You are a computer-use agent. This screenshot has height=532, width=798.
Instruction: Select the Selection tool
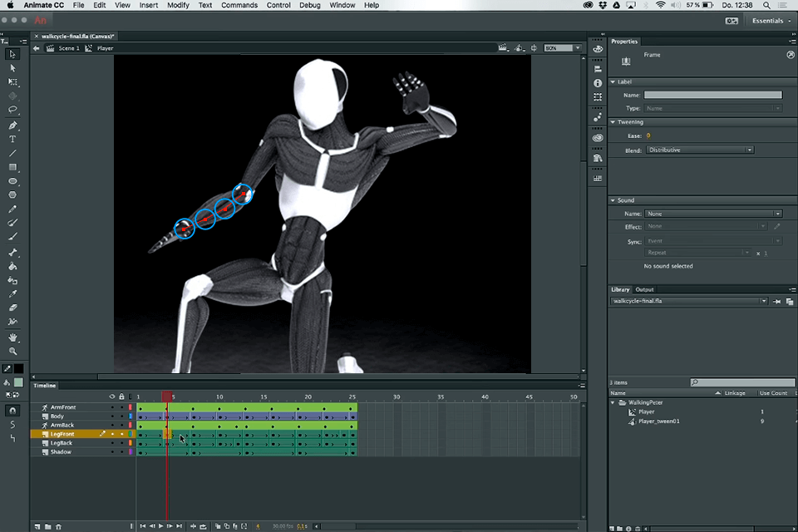(12, 54)
